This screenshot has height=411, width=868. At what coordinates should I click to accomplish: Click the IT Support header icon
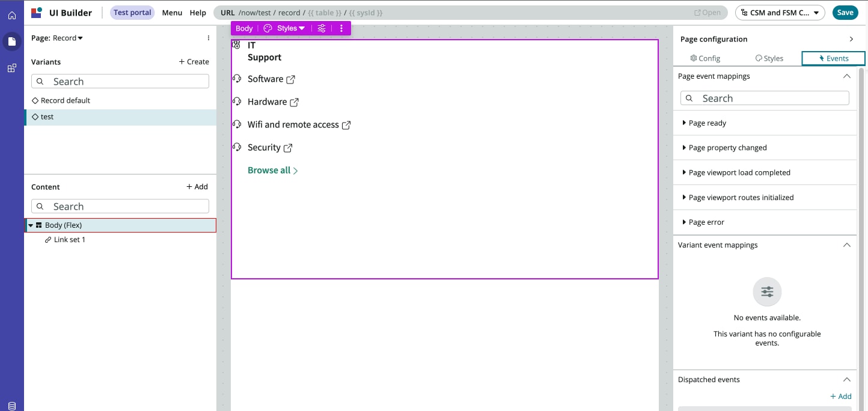point(236,45)
